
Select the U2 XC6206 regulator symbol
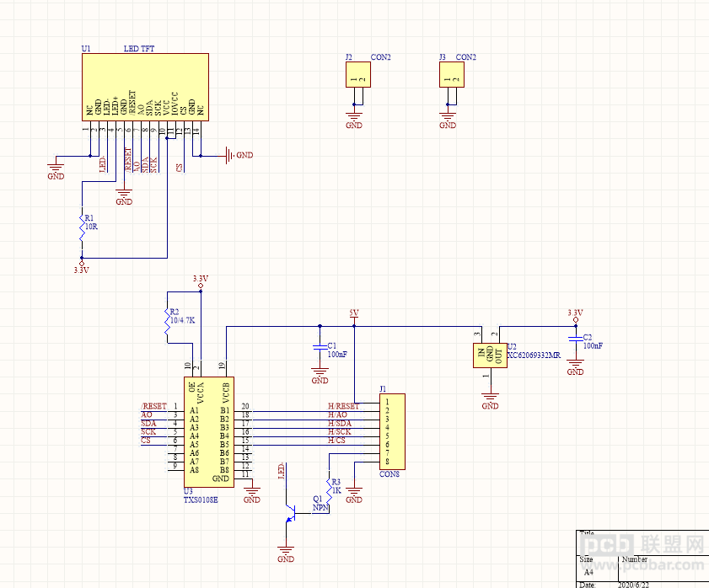click(x=490, y=355)
